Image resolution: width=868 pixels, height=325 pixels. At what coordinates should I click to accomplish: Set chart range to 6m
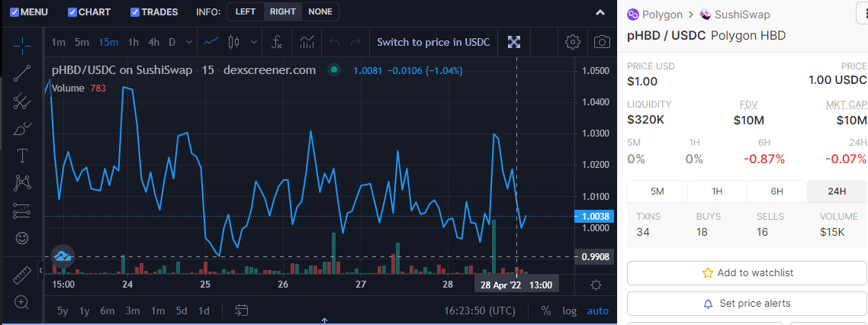[x=108, y=311]
